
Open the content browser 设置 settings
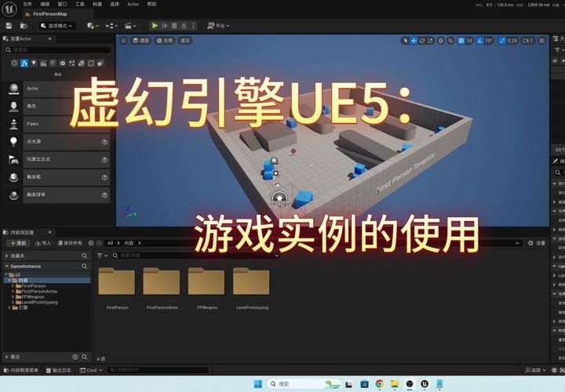pyautogui.click(x=537, y=243)
